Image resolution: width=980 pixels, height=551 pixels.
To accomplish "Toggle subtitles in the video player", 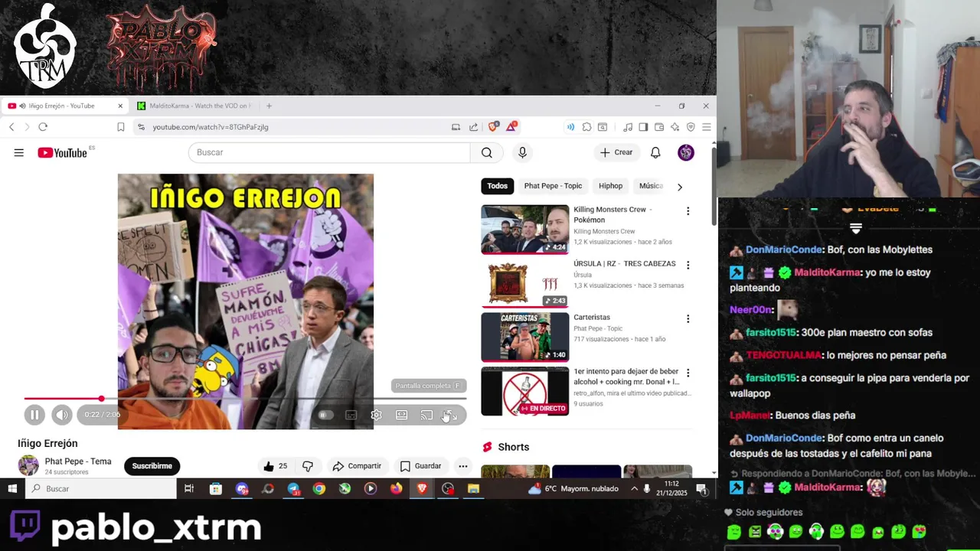I will tap(351, 415).
